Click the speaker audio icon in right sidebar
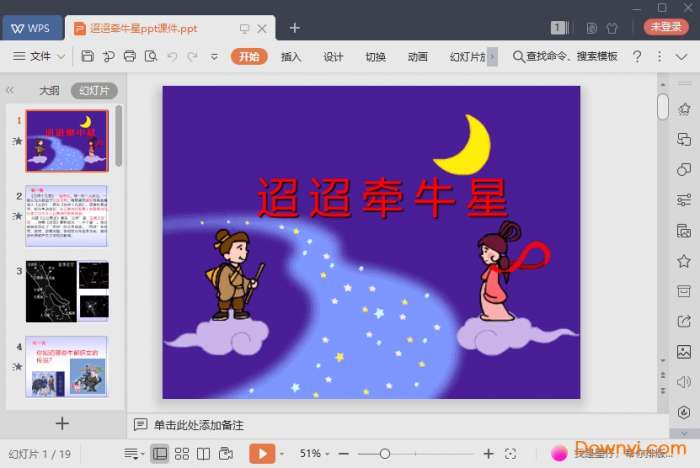 [683, 382]
